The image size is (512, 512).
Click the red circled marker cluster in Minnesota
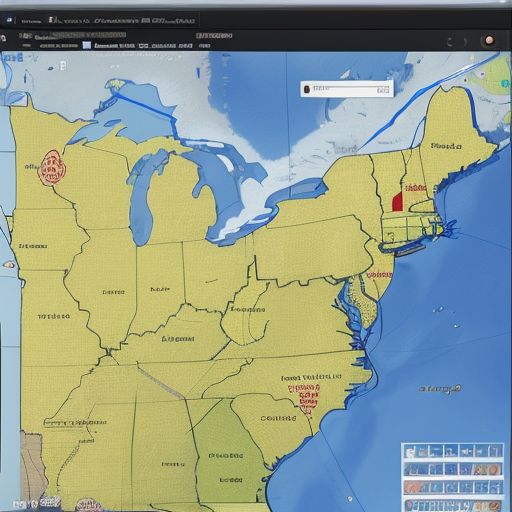[x=52, y=167]
